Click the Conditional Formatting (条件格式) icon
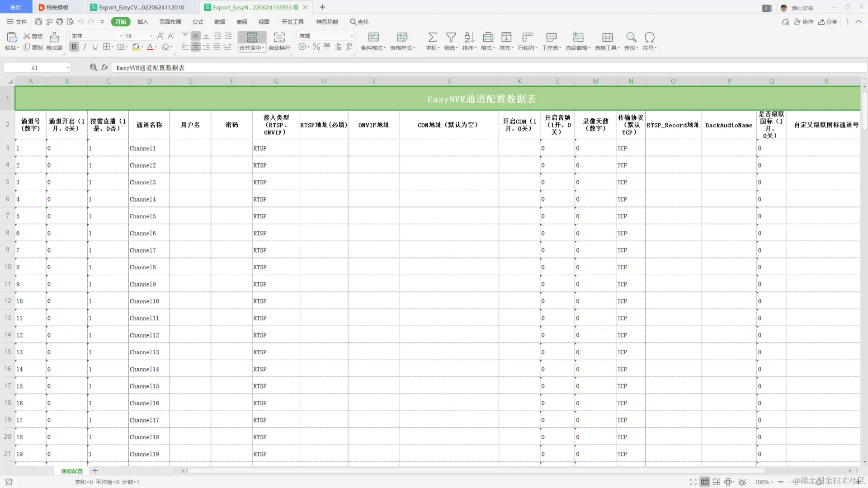The image size is (868, 488). click(373, 37)
